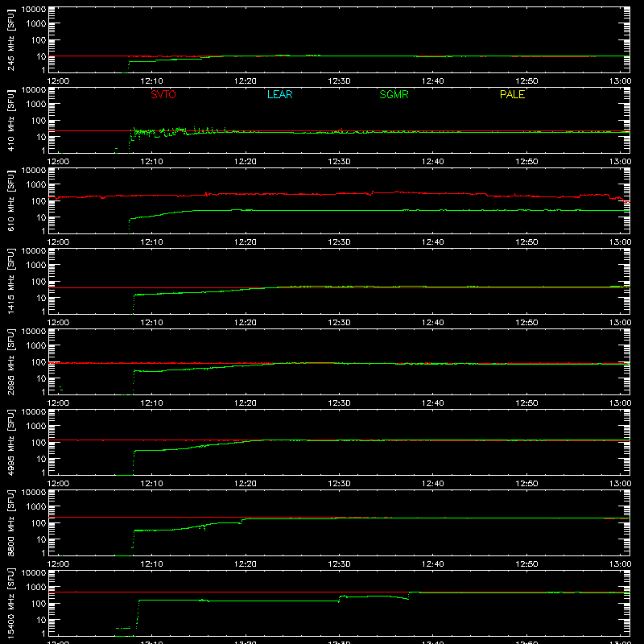Click the 1000 y-axis value of 410 MHz plot
Viewport: 644px width, 644px height.
[36, 105]
